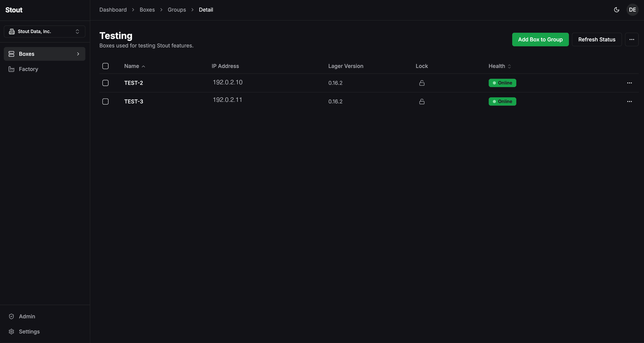Check the TEST-2 row checkbox
The height and width of the screenshot is (343, 644).
click(105, 83)
